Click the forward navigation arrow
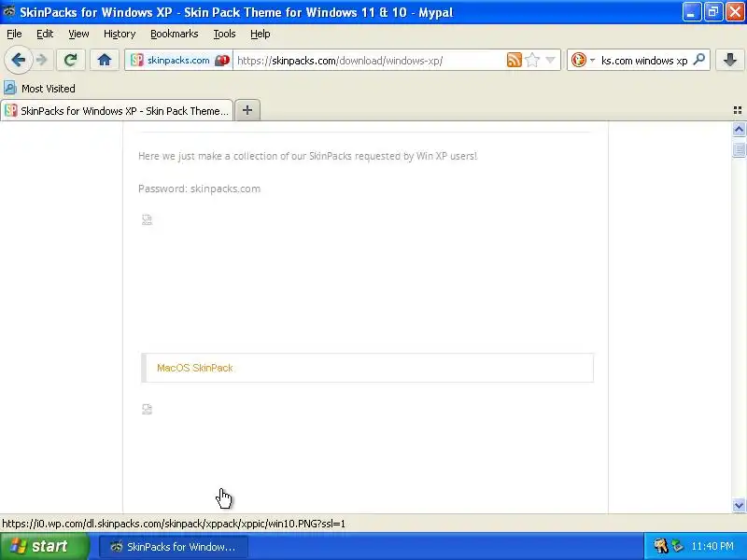747x560 pixels. coord(42,60)
